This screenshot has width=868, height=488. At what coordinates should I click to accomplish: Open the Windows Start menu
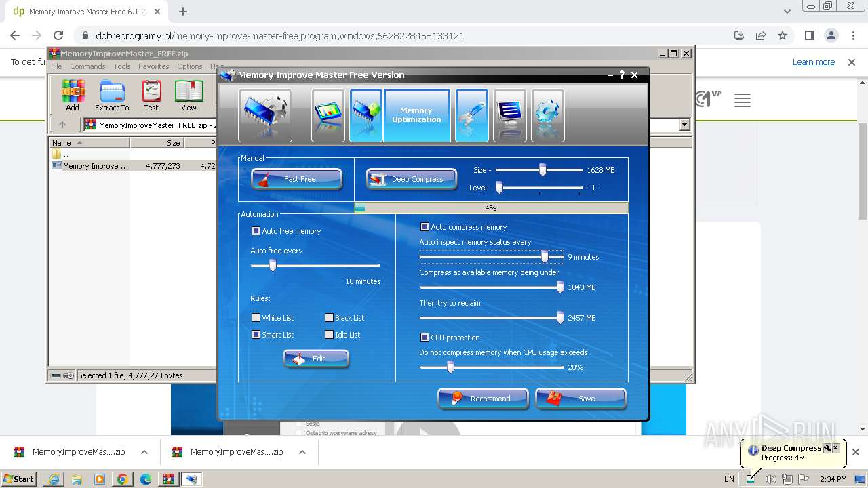pyautogui.click(x=19, y=479)
